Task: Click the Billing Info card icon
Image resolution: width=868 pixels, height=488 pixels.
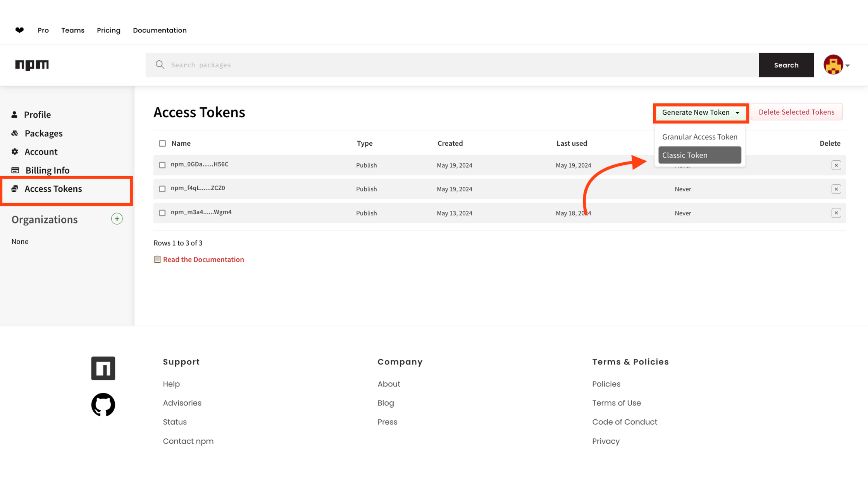Action: click(15, 170)
